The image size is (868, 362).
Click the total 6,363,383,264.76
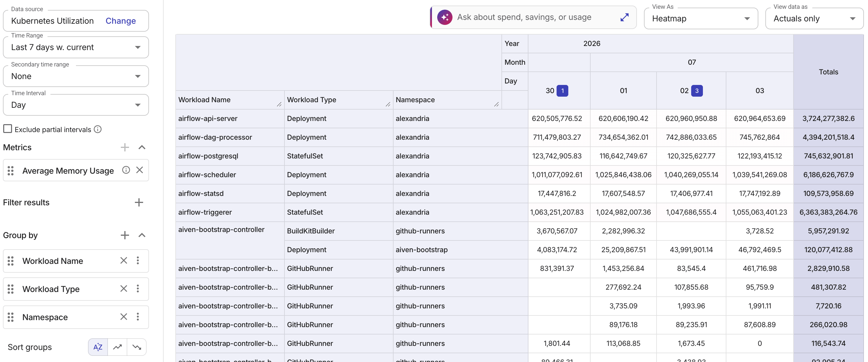828,212
